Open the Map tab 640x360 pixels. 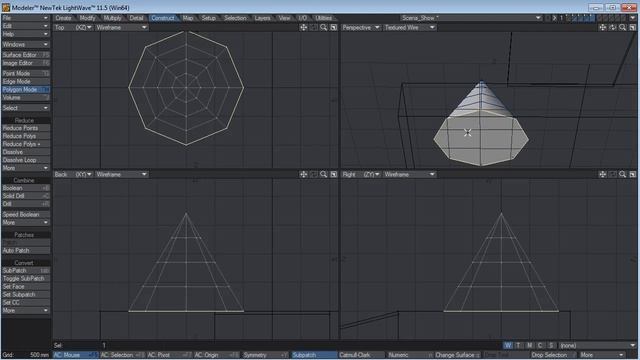click(188, 18)
